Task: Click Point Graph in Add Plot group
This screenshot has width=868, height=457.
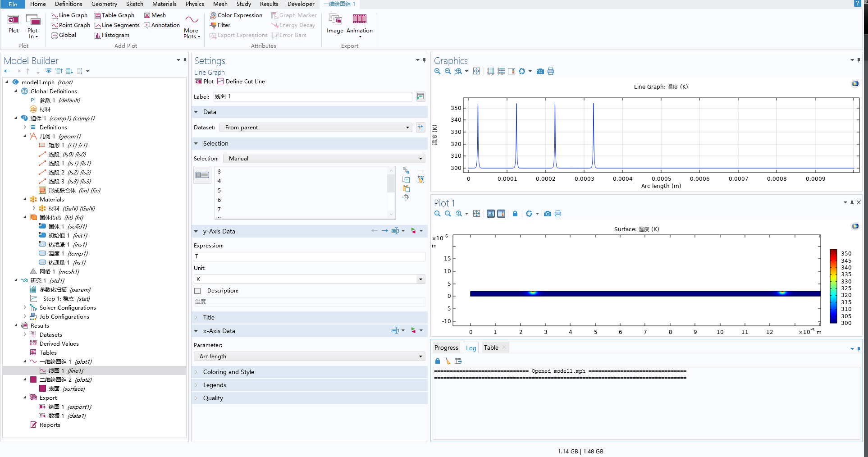Action: [71, 25]
